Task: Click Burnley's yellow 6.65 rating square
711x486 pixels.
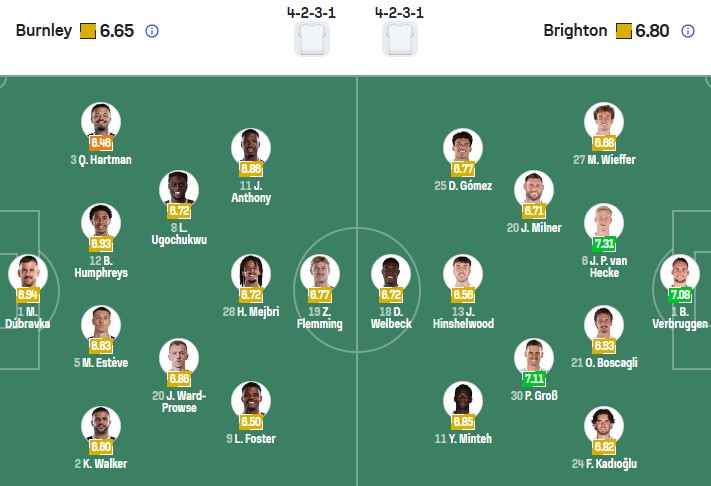Action: click(88, 31)
